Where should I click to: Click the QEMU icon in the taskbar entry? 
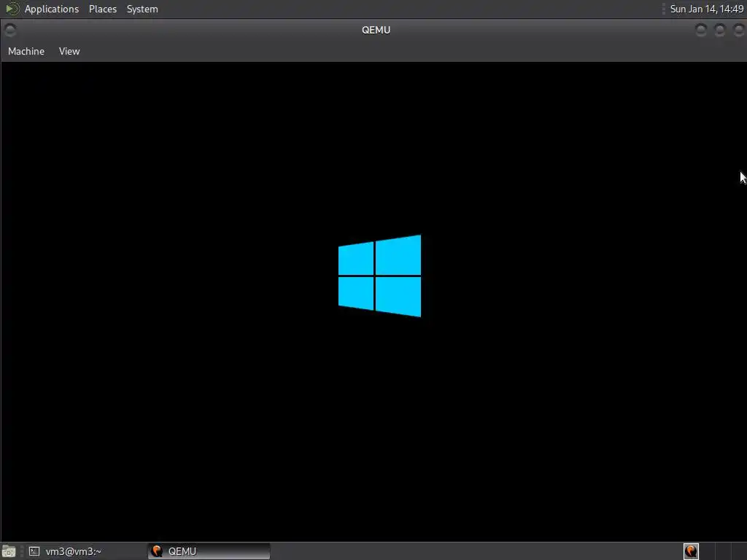tap(157, 551)
